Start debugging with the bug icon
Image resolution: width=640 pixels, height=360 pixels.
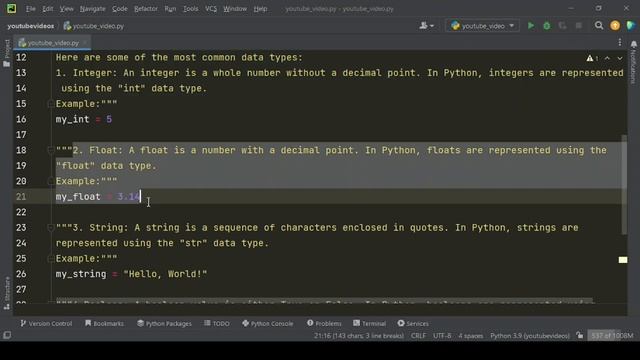[547, 26]
